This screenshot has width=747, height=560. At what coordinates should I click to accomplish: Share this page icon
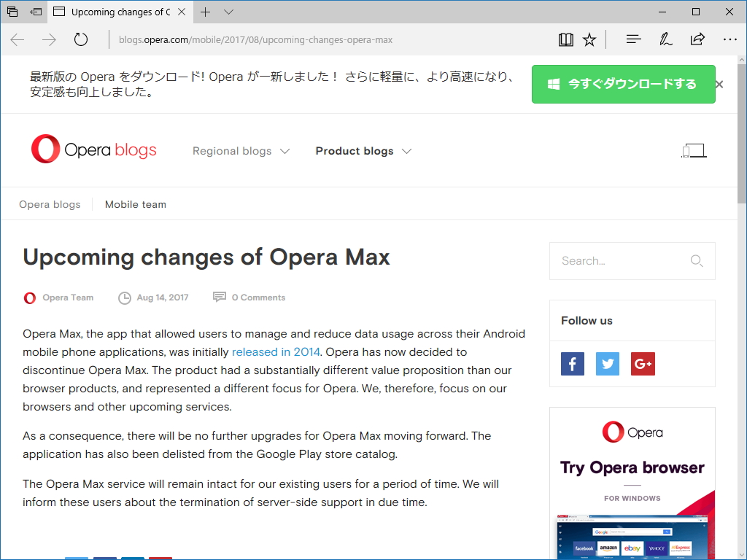697,39
